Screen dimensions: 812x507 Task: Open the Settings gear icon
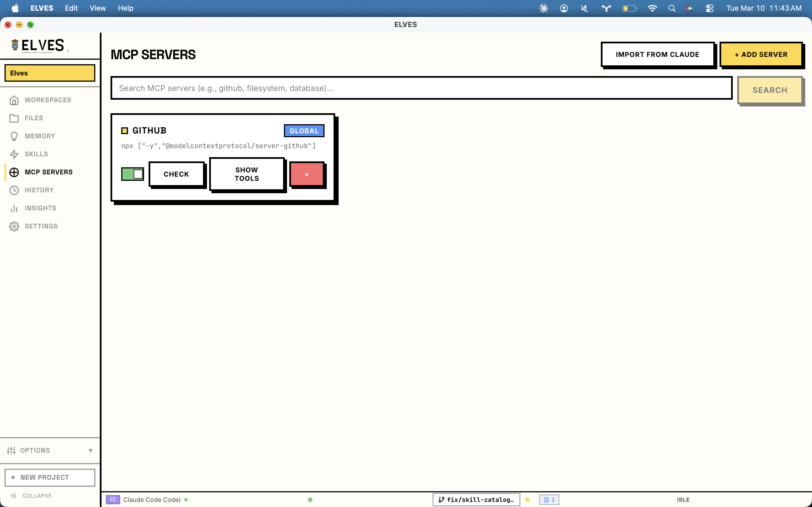point(14,226)
